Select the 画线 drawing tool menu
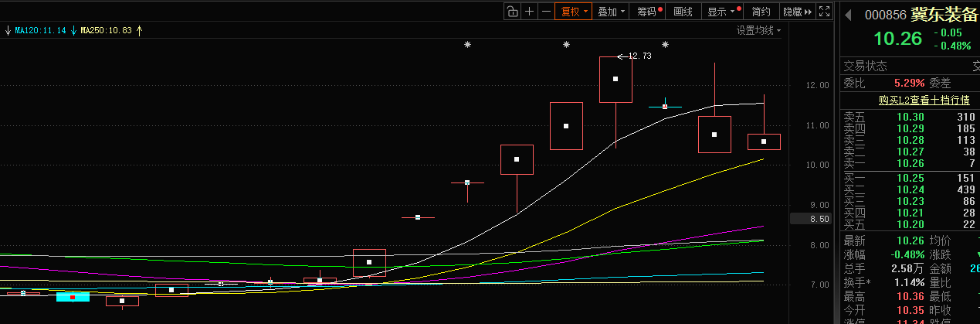Screen dimensions: 980x324 tap(683, 12)
